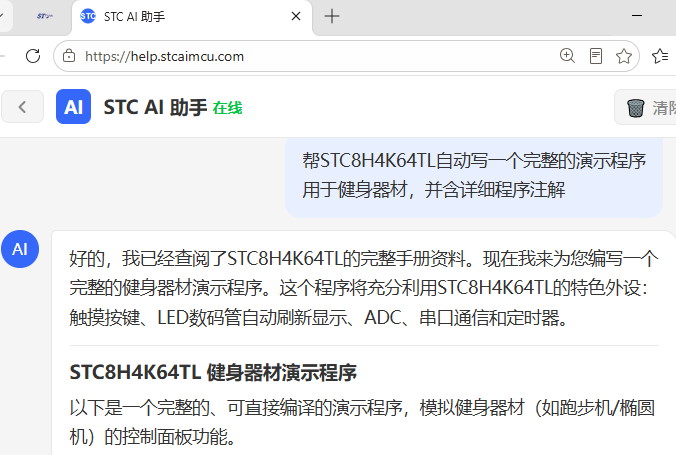
Task: Click the heading STC8H4K64TL 健身器材演示程序
Action: pos(213,373)
